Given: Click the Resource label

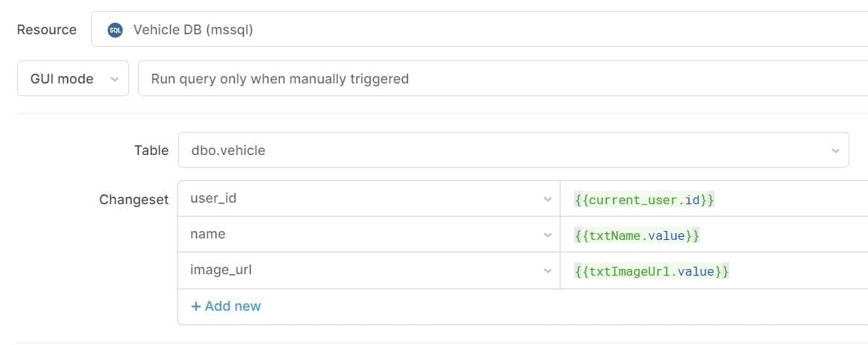Looking at the screenshot, I should (46, 30).
